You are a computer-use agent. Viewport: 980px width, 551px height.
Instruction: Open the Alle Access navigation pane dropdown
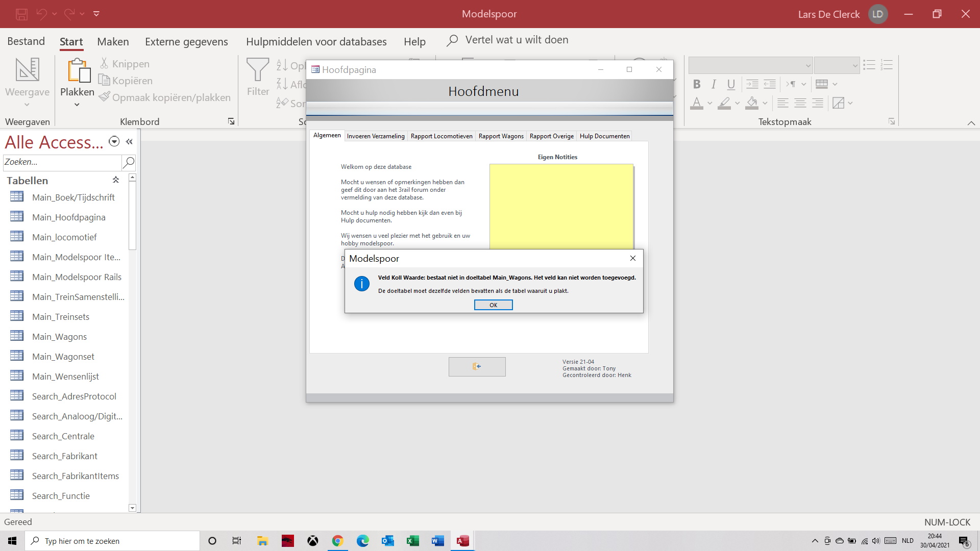(x=114, y=142)
